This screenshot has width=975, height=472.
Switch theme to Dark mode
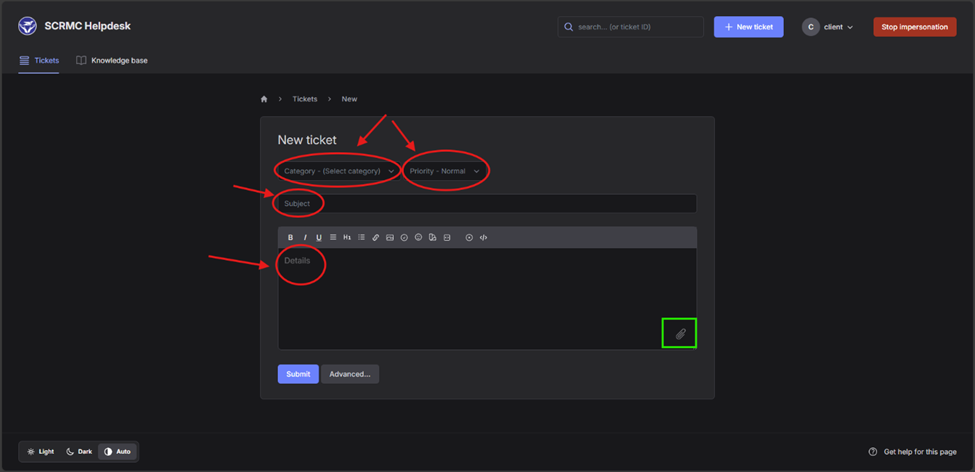(79, 452)
